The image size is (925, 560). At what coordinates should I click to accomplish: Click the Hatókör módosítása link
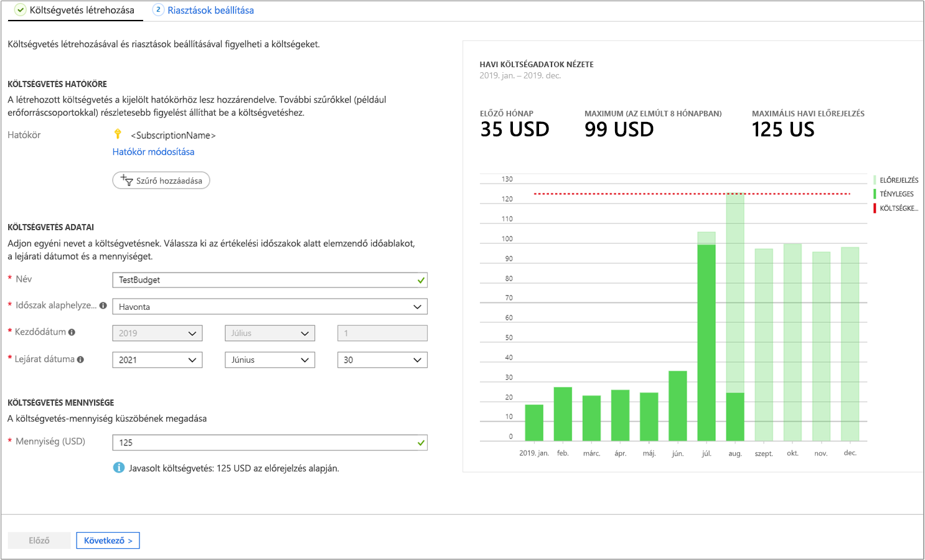tap(153, 152)
